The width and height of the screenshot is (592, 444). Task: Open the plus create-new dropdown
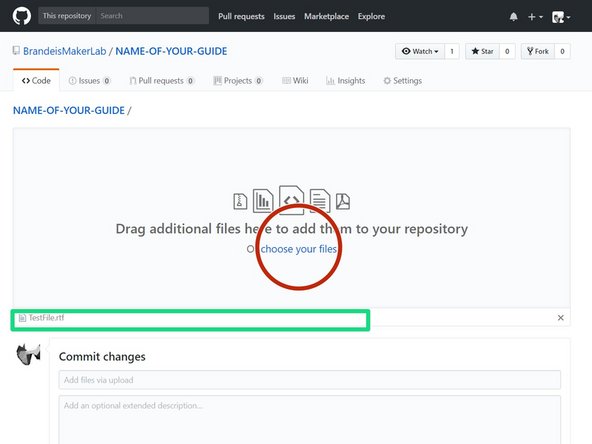pyautogui.click(x=535, y=17)
